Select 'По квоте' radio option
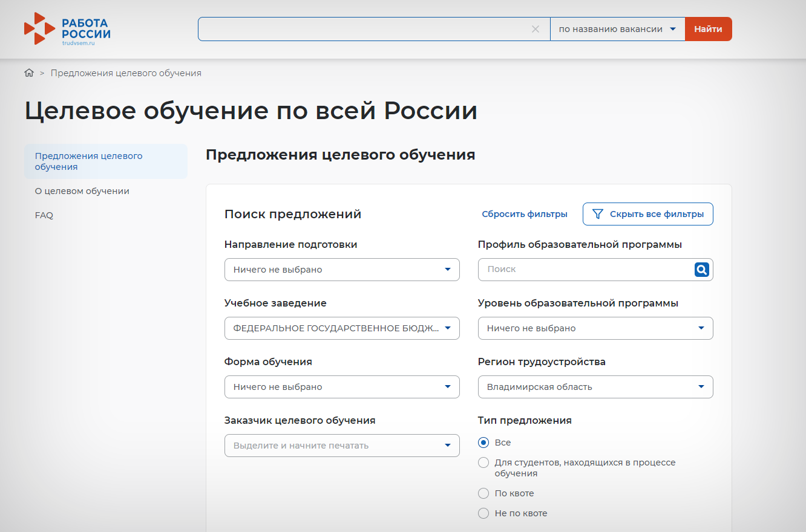 tap(483, 493)
